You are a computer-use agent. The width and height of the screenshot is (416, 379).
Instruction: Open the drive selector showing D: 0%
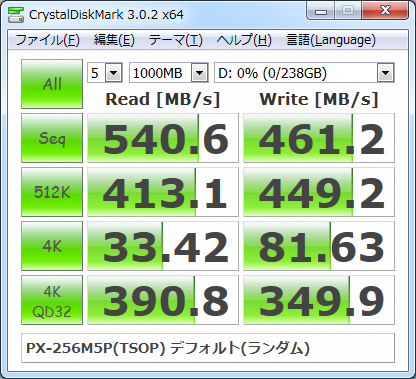click(304, 73)
